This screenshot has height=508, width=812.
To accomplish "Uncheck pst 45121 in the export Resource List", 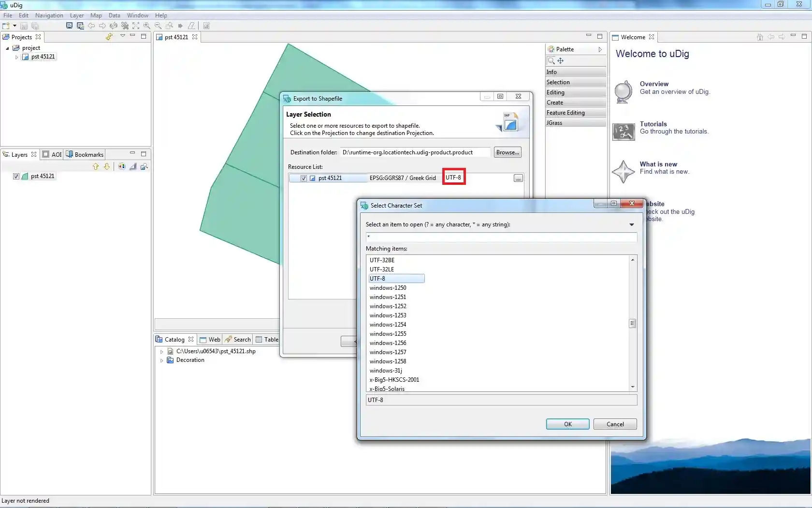I will point(304,178).
